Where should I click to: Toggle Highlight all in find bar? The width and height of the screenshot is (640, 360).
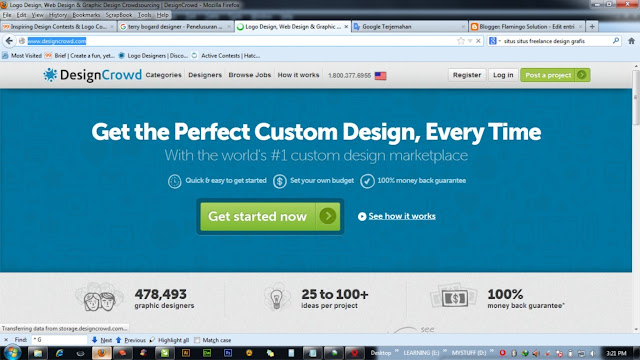169,340
